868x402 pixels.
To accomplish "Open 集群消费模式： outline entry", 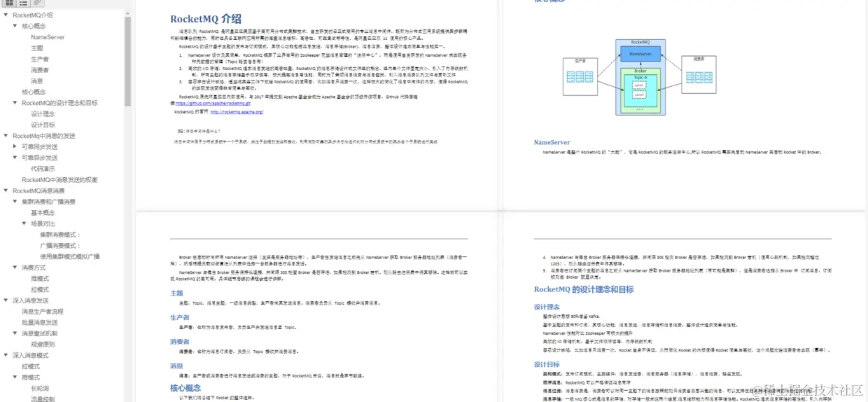I will coord(60,235).
